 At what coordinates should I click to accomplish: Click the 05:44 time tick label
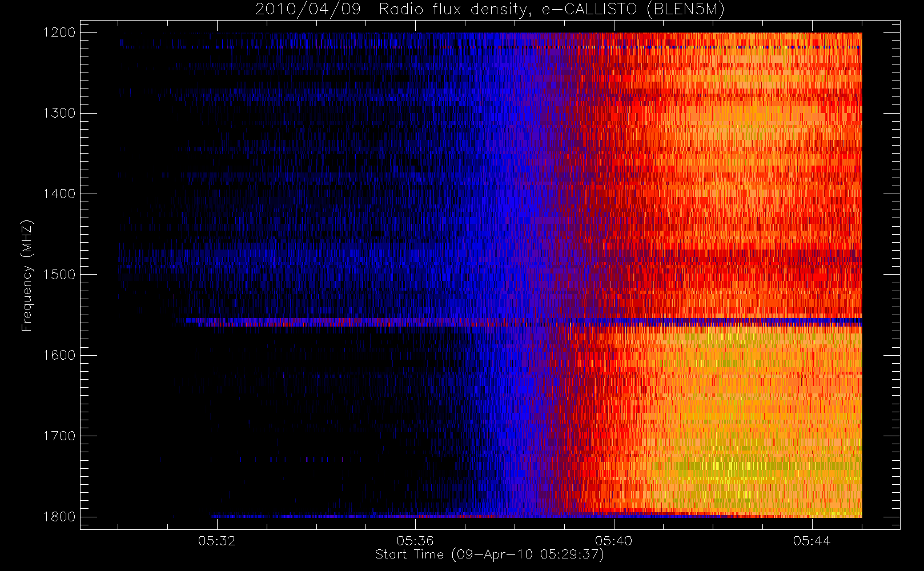[x=811, y=541]
